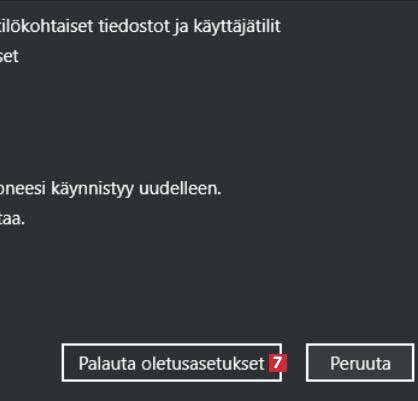
Task: Click the word 'käynnistyy' in the restart notice
Action: pos(92,189)
